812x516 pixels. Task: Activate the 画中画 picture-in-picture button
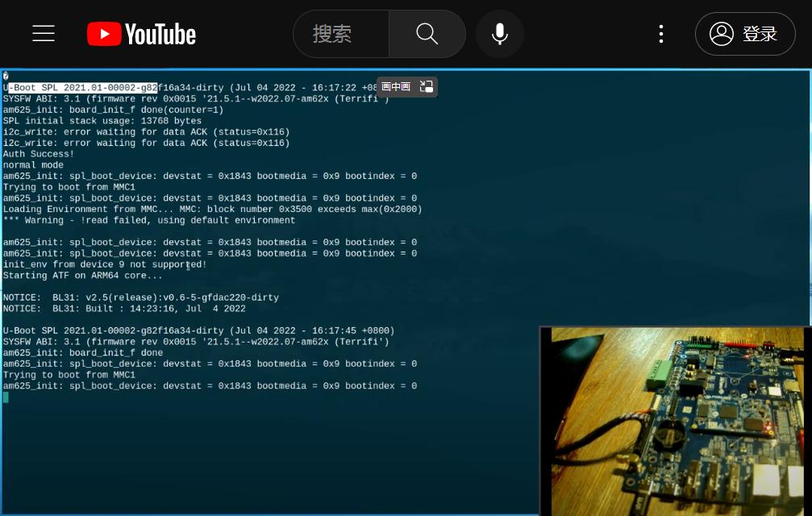(407, 86)
